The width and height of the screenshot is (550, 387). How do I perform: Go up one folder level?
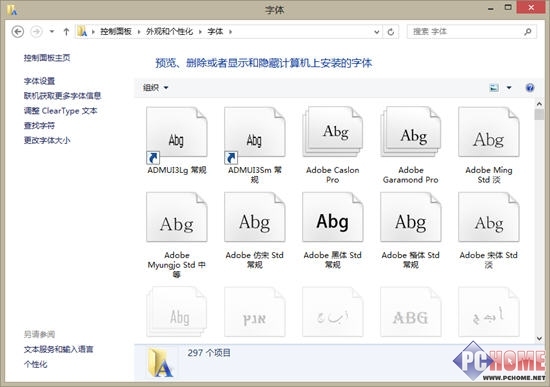[66, 32]
